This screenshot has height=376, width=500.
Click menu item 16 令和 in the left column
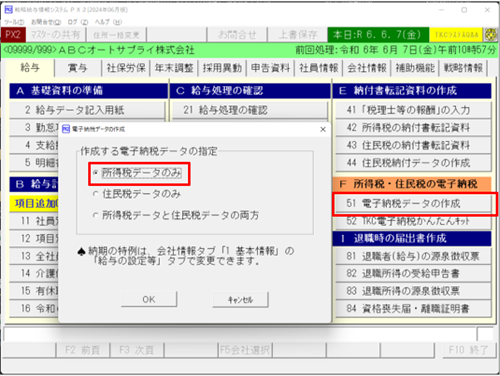(34, 309)
